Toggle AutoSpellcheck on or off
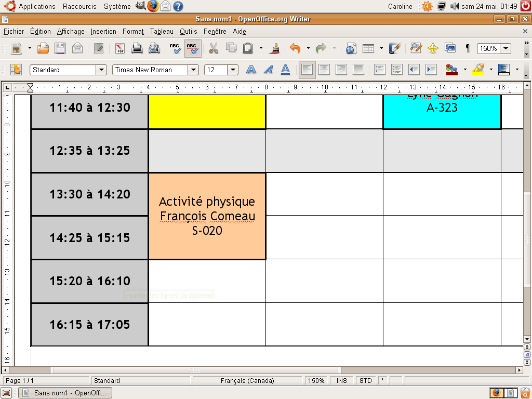The image size is (532, 399). pyautogui.click(x=193, y=49)
